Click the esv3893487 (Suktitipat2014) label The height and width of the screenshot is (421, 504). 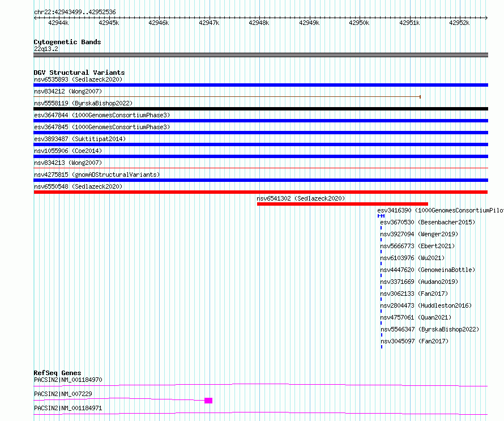[x=80, y=139]
